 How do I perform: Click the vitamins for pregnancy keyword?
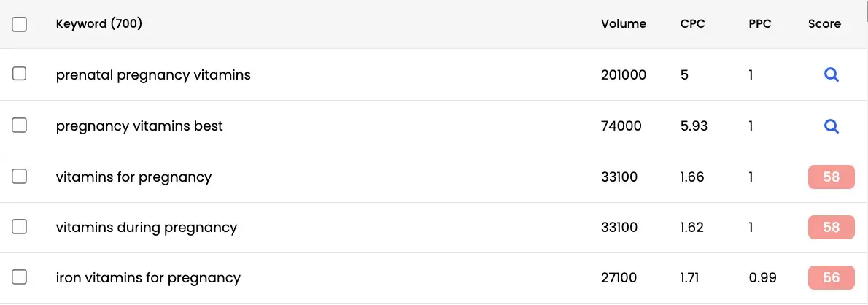click(x=133, y=177)
